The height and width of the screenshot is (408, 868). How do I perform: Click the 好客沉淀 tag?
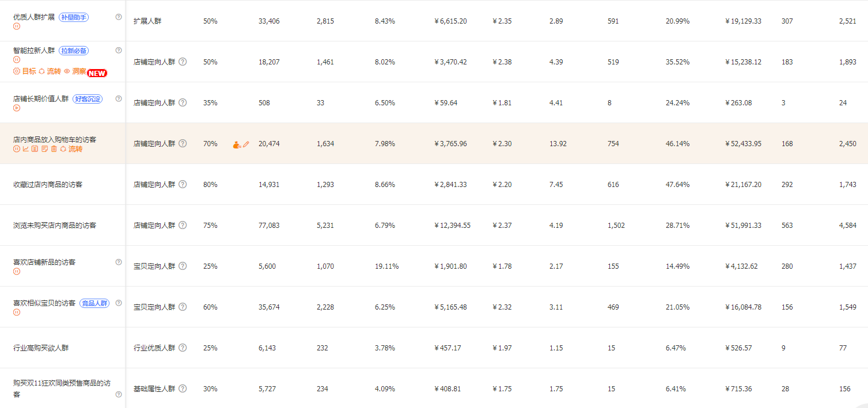87,99
